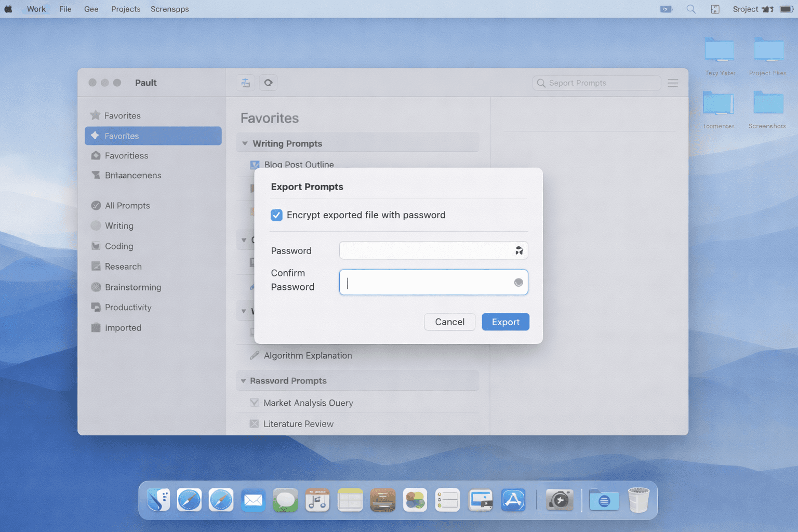Viewport: 798px width, 532px height.
Task: Cancel the Export Prompts dialog
Action: [449, 322]
